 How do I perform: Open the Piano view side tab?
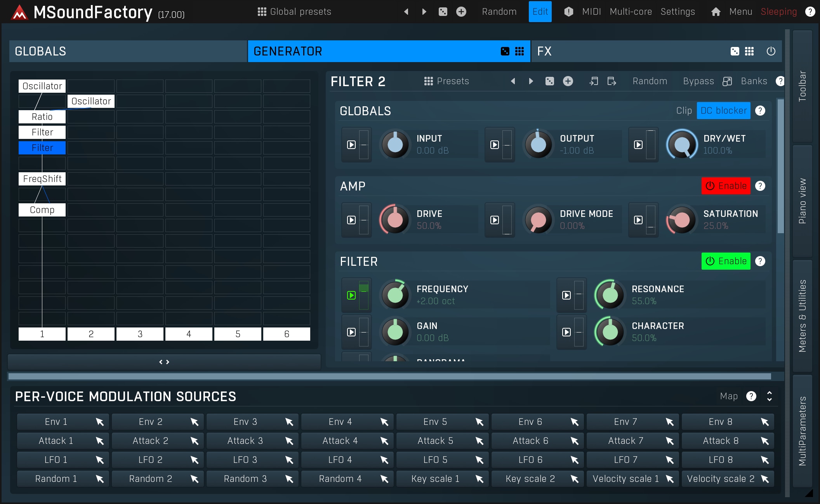pos(802,201)
